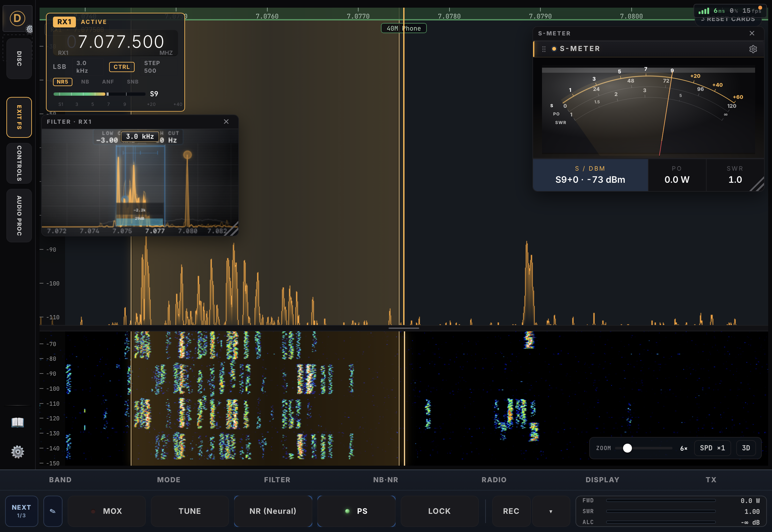The height and width of the screenshot is (532, 772).
Task: Click the 7.077.500 frequency display
Action: point(115,42)
